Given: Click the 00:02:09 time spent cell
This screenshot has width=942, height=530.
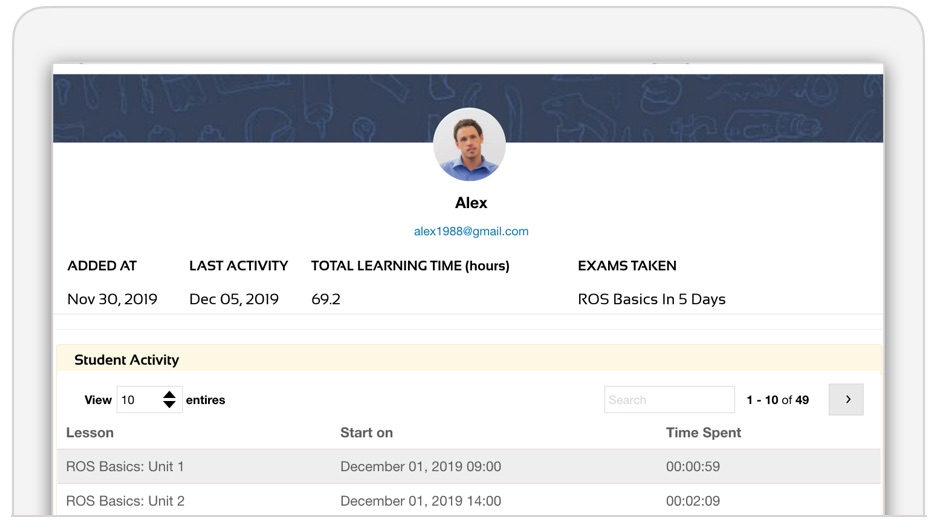Looking at the screenshot, I should tap(693, 501).
